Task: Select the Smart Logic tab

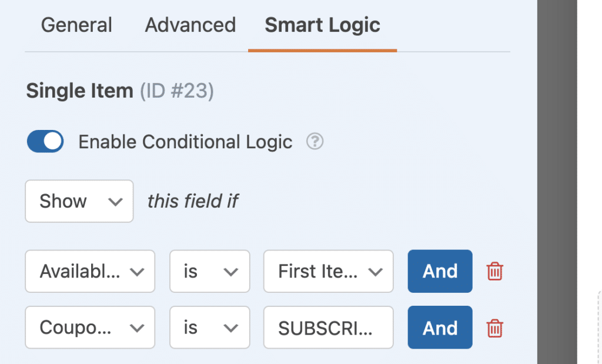Action: pyautogui.click(x=322, y=25)
